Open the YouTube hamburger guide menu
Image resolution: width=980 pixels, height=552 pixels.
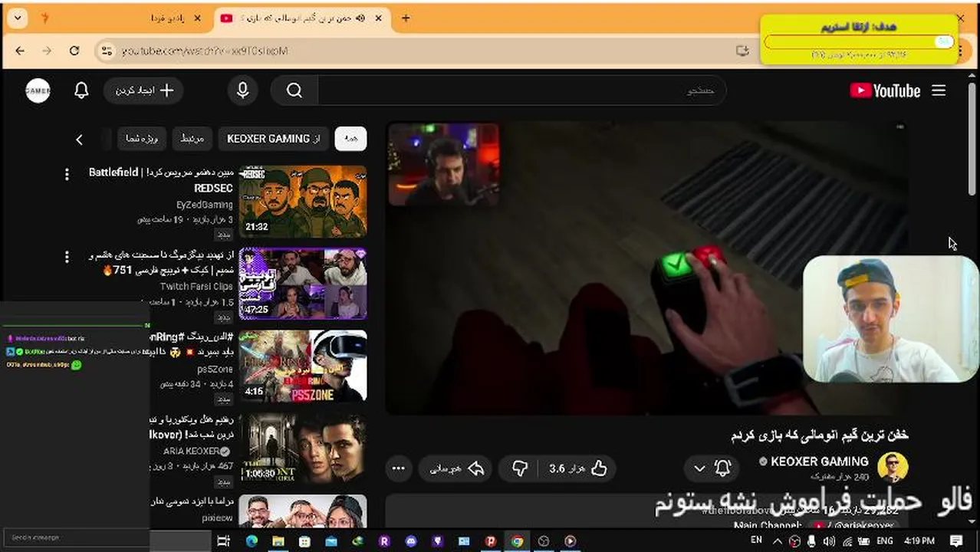click(x=939, y=90)
